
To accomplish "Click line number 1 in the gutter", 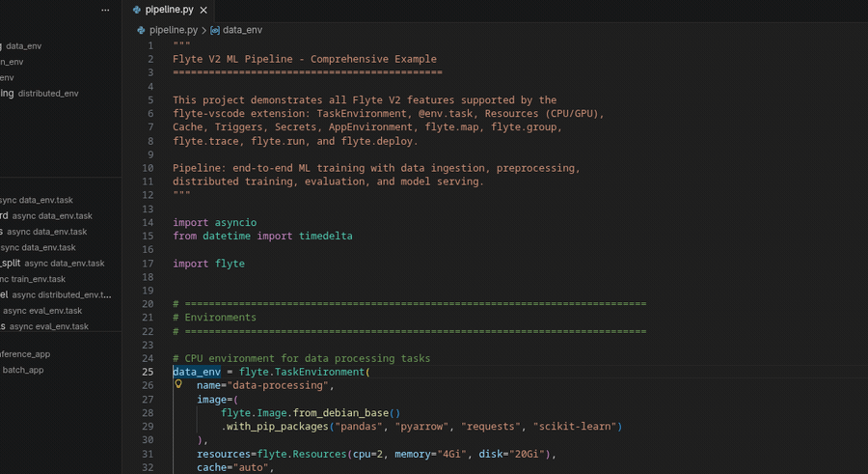I will point(150,45).
